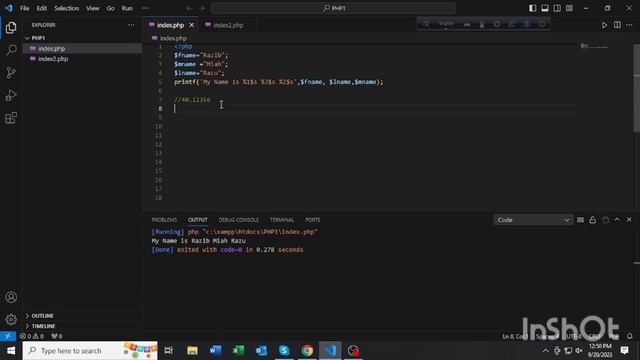This screenshot has height=360, width=640.
Task: Open the File menu
Action: 24,8
